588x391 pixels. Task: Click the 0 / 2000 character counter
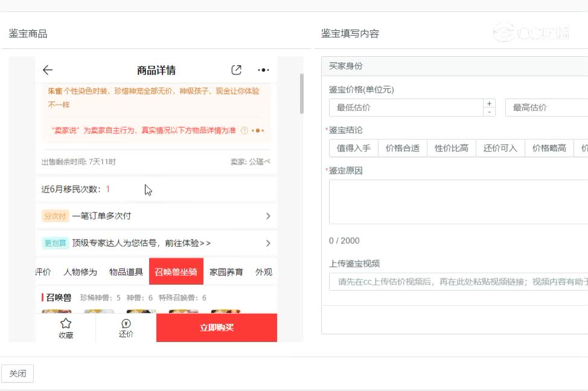344,241
